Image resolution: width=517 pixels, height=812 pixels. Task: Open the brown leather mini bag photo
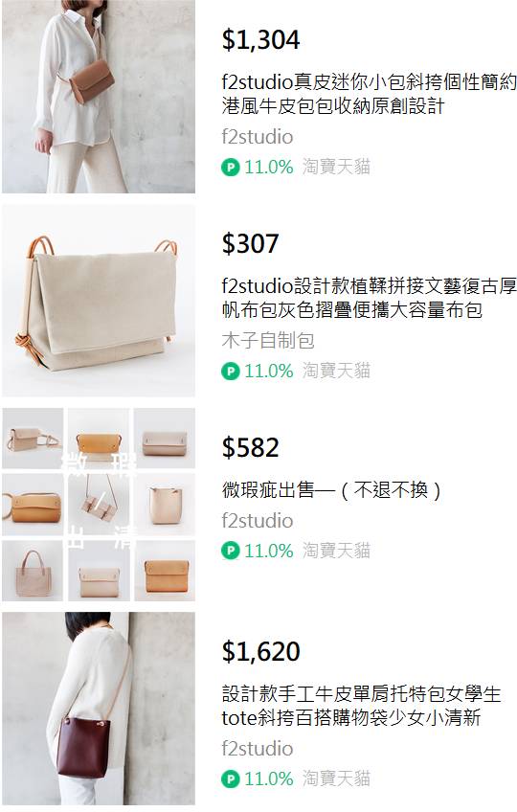99,97
